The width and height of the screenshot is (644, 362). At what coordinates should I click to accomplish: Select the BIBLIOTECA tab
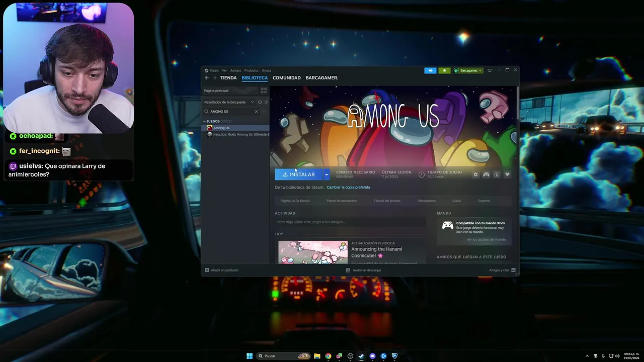(255, 78)
